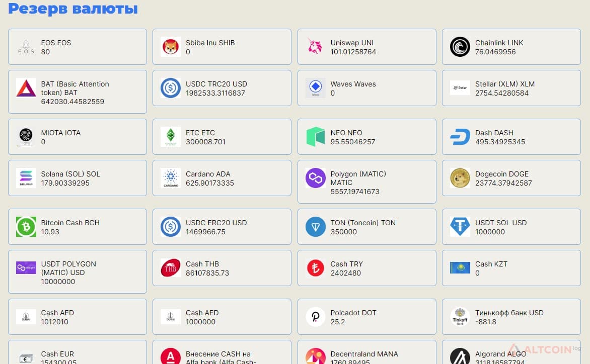
Task: Click the Cash KZT Kazakhstan flag icon
Action: 460,268
